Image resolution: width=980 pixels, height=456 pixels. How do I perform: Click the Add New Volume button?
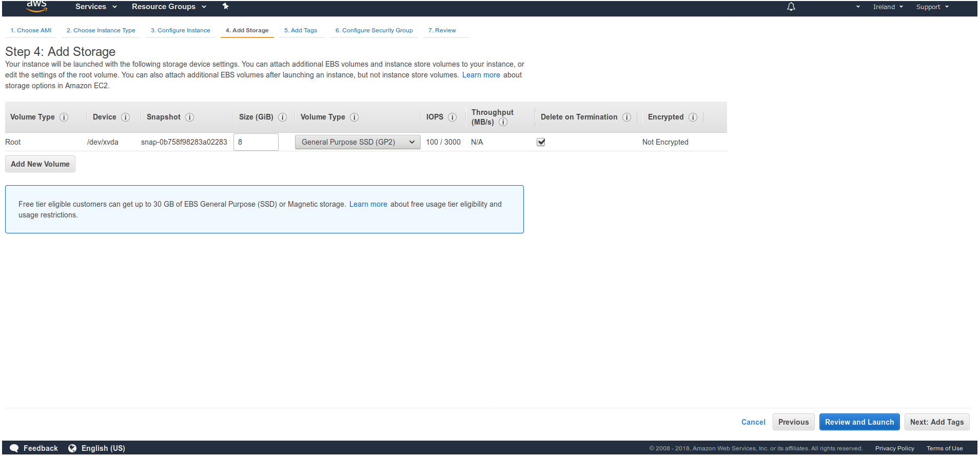[40, 164]
